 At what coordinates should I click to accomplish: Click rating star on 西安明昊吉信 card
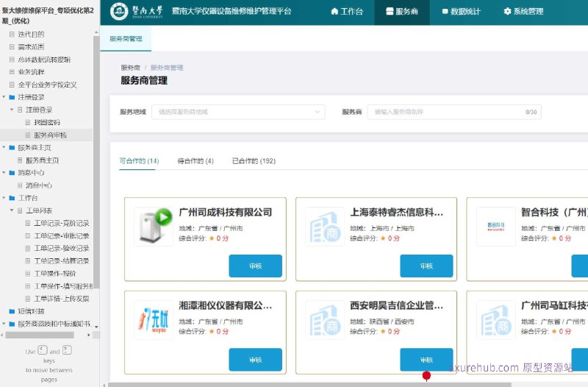[x=383, y=331]
